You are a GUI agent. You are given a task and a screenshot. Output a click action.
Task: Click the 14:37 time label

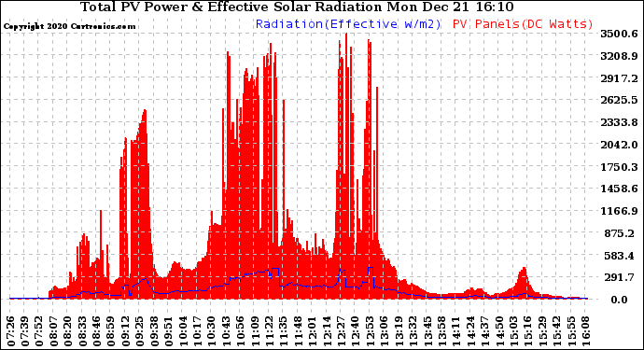[x=485, y=331]
